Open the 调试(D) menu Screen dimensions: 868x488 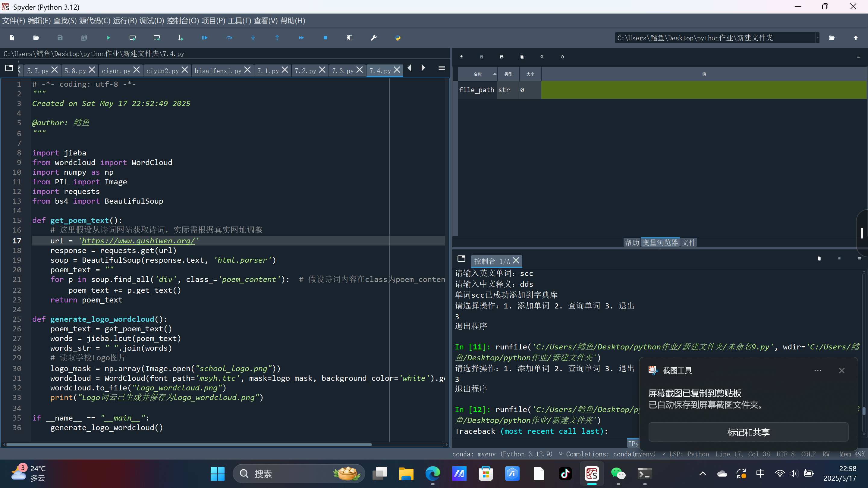152,21
